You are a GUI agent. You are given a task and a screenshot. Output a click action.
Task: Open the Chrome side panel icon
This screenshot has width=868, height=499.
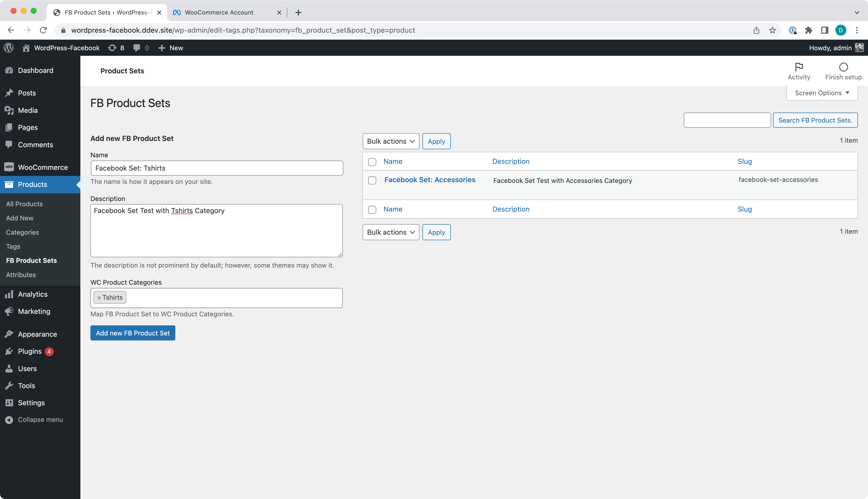coord(825,30)
